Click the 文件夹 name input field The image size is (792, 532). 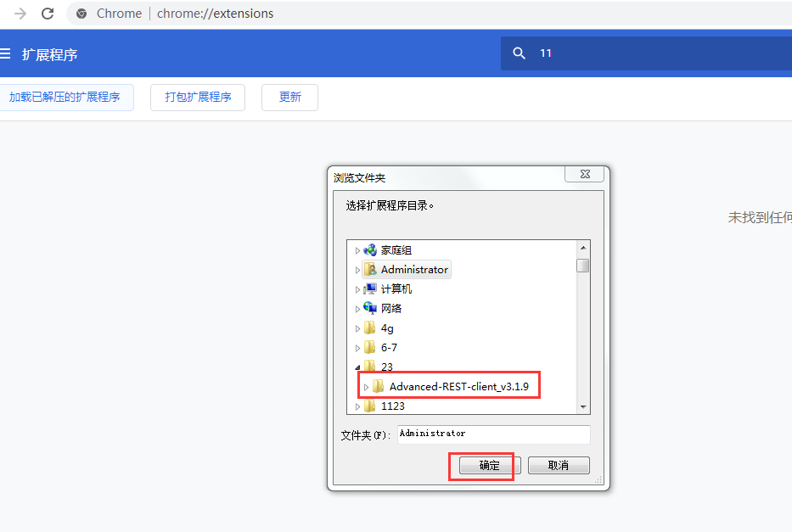[494, 434]
